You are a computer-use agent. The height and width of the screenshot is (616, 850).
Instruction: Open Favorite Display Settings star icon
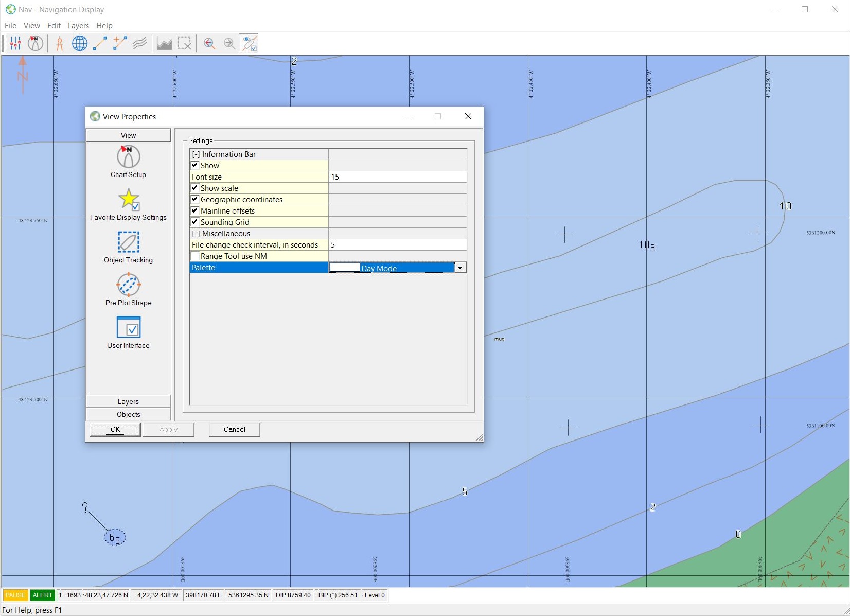pos(128,200)
